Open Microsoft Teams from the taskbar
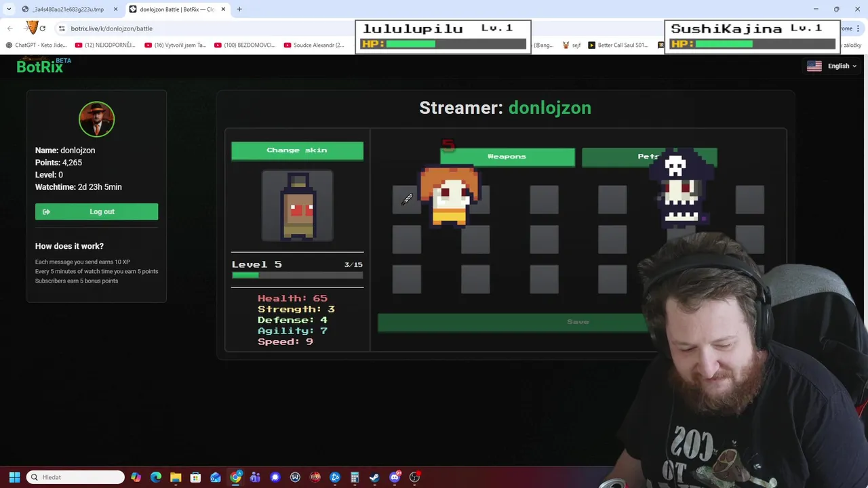The width and height of the screenshot is (868, 488). [255, 477]
